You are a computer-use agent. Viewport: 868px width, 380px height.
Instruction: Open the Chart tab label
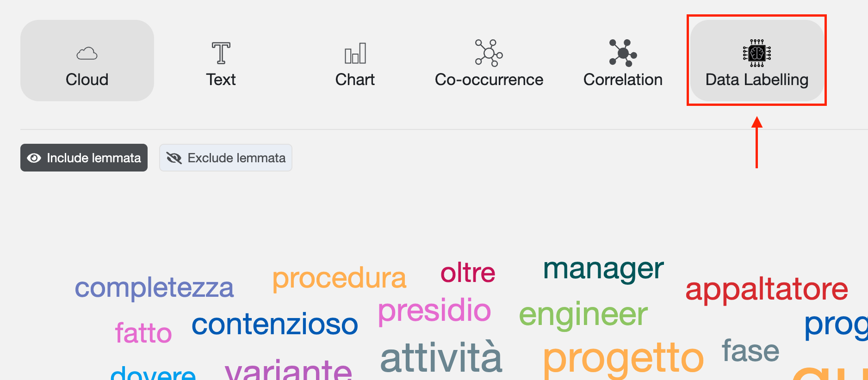click(x=355, y=80)
